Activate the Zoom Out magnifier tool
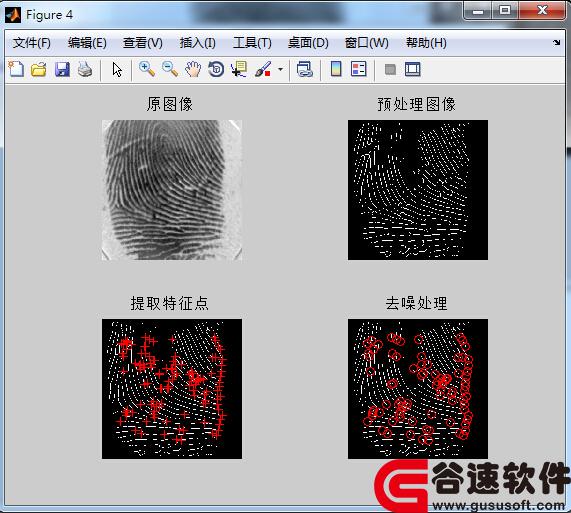Viewport: 571px width, 513px height. pyautogui.click(x=170, y=69)
